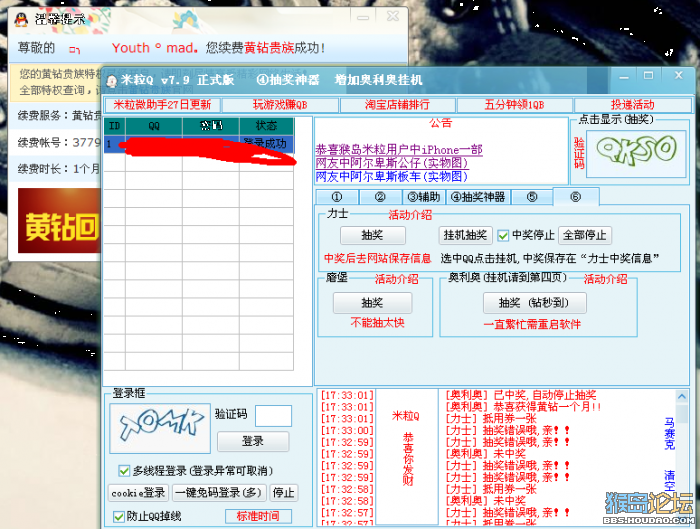Image resolution: width=700 pixels, height=529 pixels.
Task: Click the 马赛克 text beside the log
Action: tap(670, 433)
